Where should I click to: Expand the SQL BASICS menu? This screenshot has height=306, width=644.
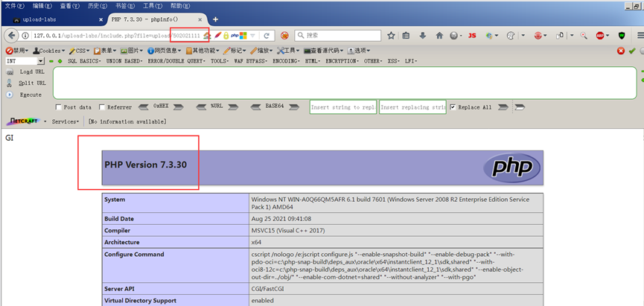click(85, 61)
